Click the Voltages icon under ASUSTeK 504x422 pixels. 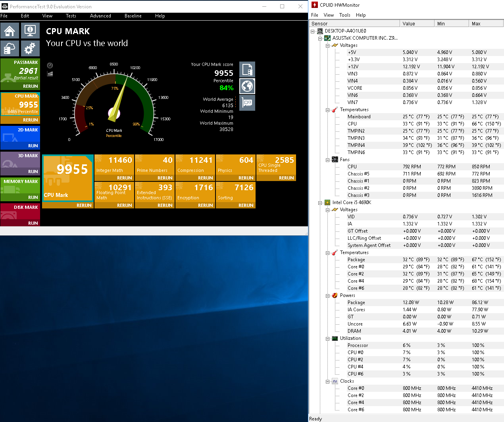pos(335,45)
